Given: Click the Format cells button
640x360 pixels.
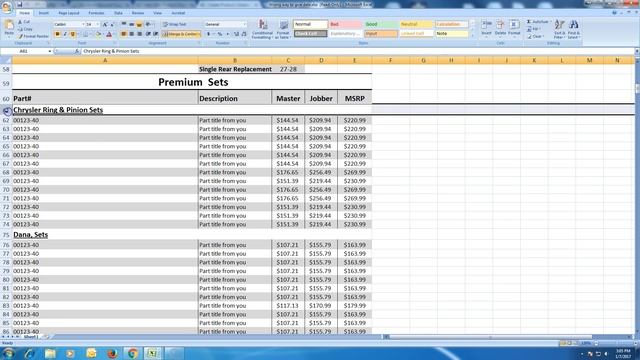Looking at the screenshot, I should tap(514, 28).
